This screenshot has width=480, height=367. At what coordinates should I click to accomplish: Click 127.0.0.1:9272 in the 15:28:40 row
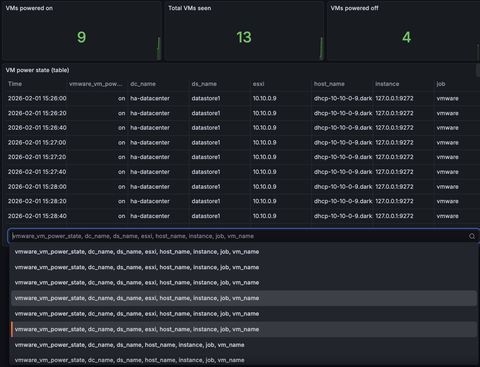[x=394, y=216]
